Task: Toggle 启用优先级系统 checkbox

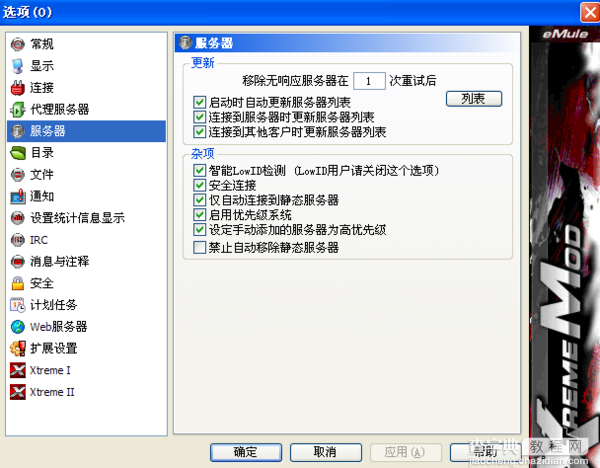Action: (x=199, y=215)
